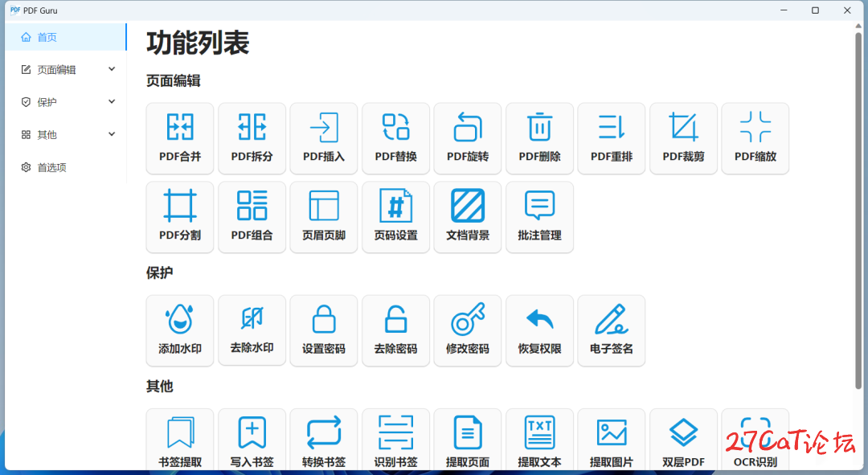Screen dimensions: 868x475
Task: Click the PDF Guru app icon in title bar
Action: (x=15, y=10)
